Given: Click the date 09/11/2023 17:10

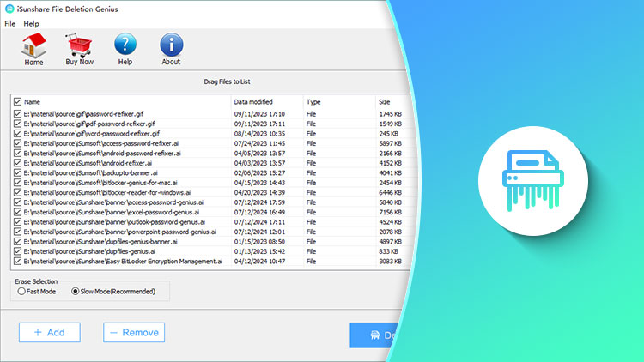Looking at the screenshot, I should coord(259,114).
